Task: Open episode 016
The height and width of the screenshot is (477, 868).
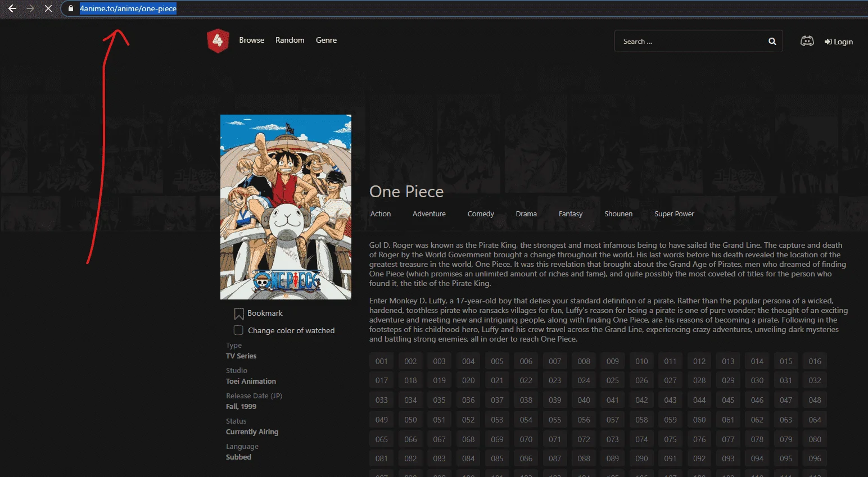Action: [815, 361]
